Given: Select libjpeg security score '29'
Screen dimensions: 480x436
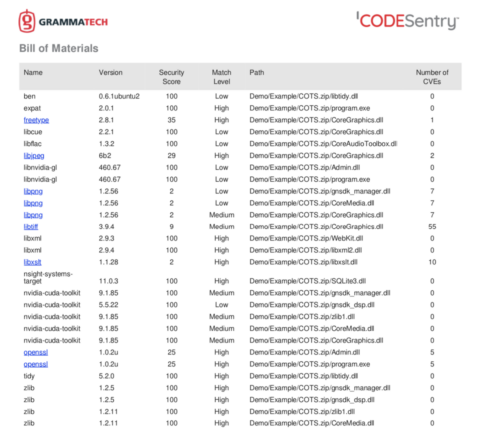Looking at the screenshot, I should [171, 156].
